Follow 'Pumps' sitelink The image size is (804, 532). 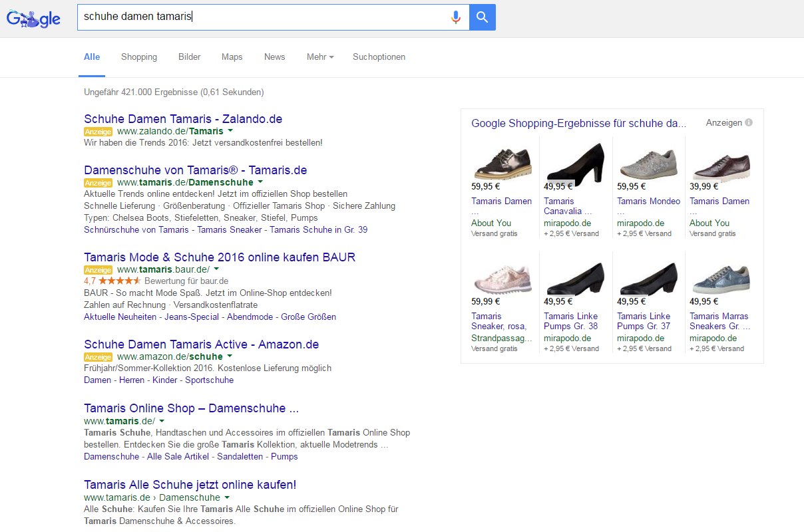click(x=284, y=457)
